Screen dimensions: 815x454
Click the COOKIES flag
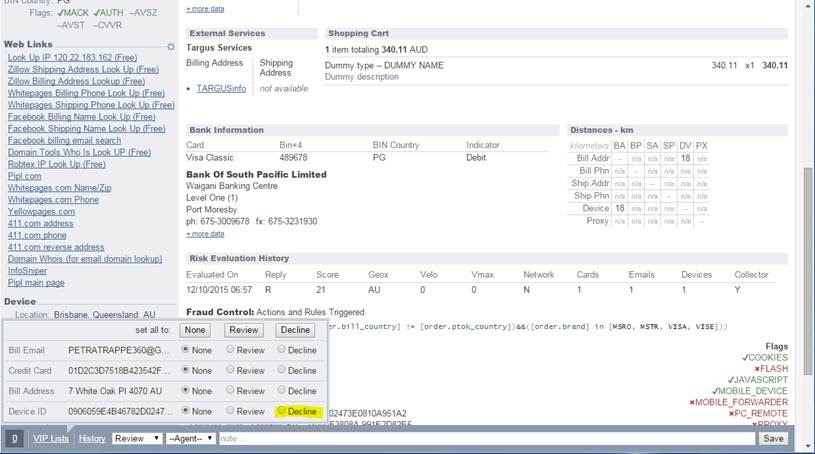coord(765,357)
